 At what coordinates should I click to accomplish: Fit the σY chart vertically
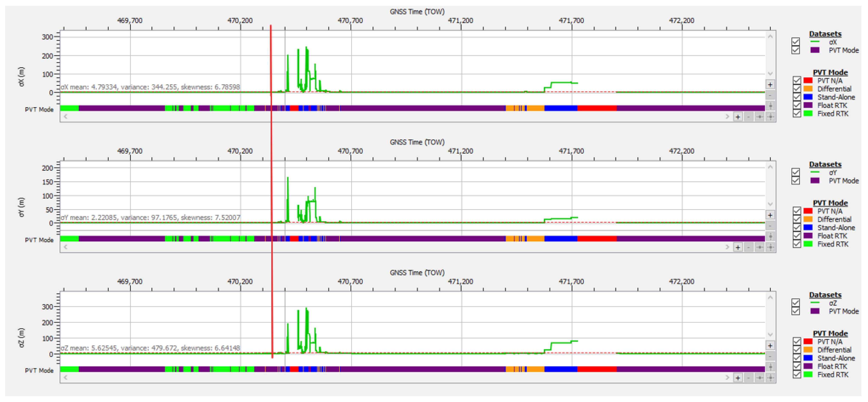770,236
